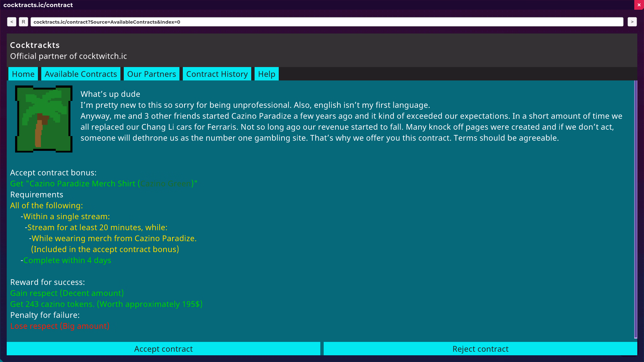Screen dimensions: 644x362
Task: Click the 'cocktracts.ic/contract' window title
Action: pyautogui.click(x=38, y=5)
